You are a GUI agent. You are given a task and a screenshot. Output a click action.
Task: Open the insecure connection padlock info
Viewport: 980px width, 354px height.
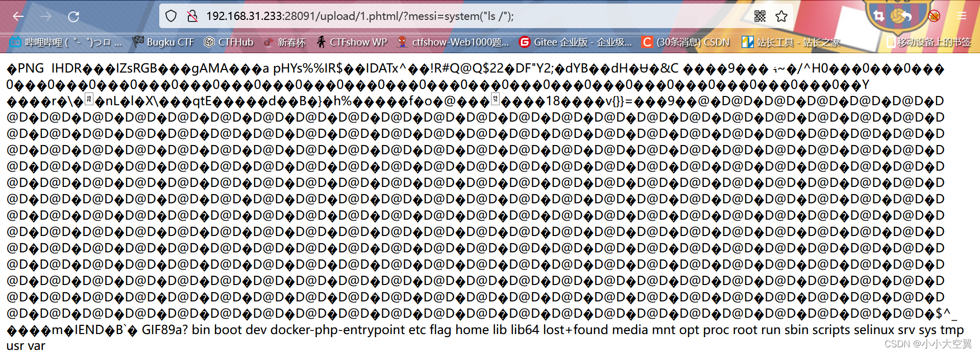[x=192, y=16]
